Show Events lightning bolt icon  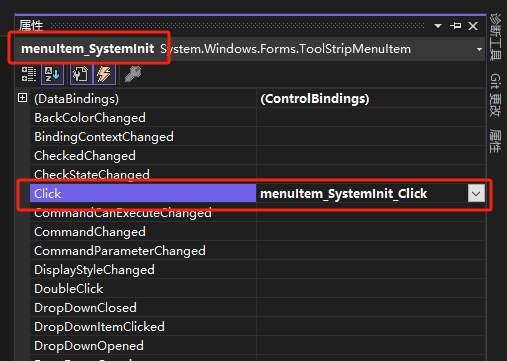point(104,74)
